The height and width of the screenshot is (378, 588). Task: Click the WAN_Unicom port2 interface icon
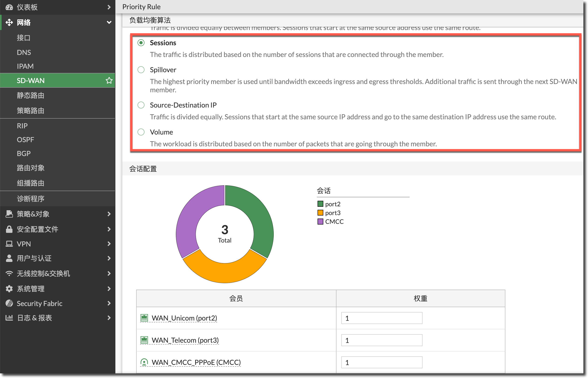point(144,318)
